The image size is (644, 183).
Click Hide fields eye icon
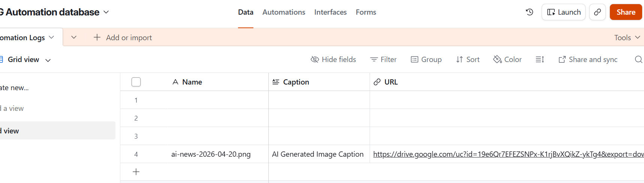(315, 59)
